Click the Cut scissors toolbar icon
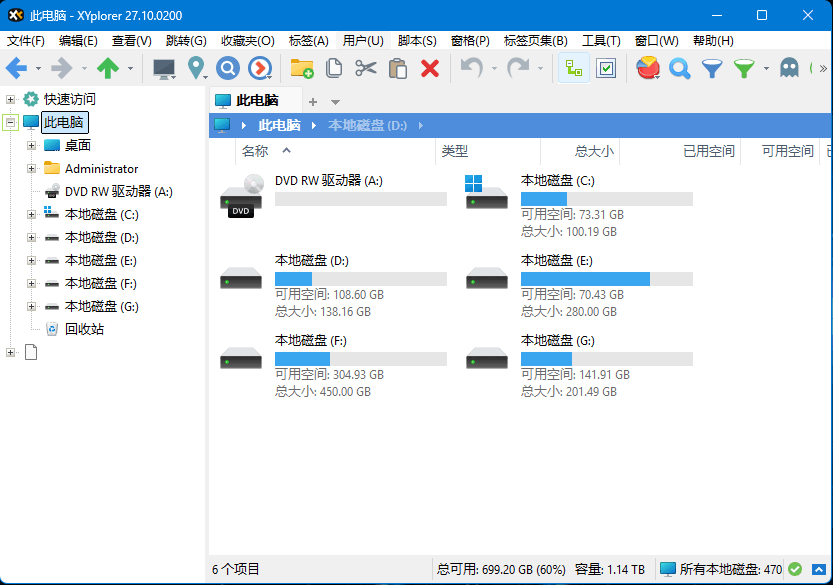The width and height of the screenshot is (833, 585). tap(366, 68)
